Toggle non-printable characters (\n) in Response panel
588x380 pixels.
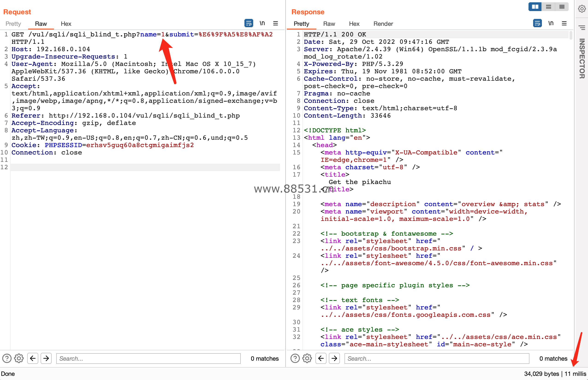coord(551,23)
